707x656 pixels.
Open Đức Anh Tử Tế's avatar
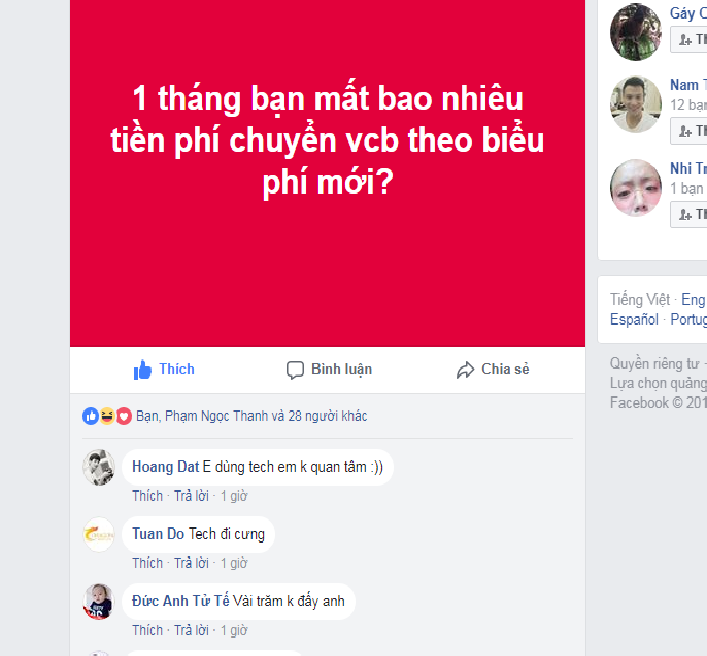tap(99, 601)
